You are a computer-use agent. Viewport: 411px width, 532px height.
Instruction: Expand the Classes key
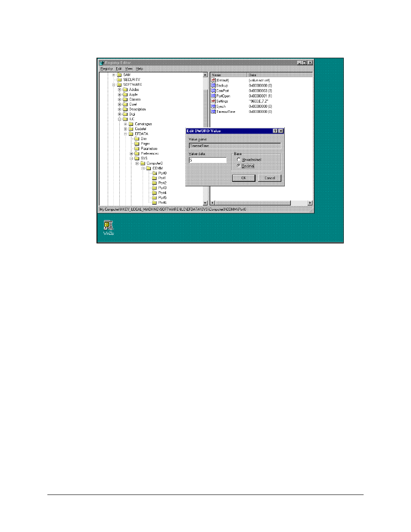click(120, 100)
